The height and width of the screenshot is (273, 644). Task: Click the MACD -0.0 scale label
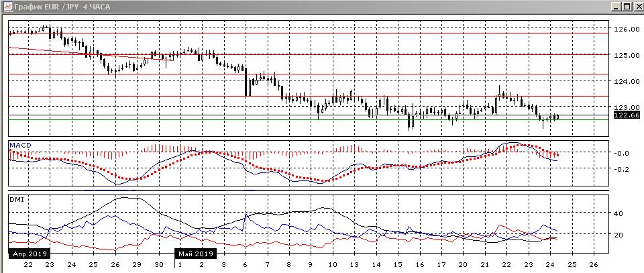point(623,153)
